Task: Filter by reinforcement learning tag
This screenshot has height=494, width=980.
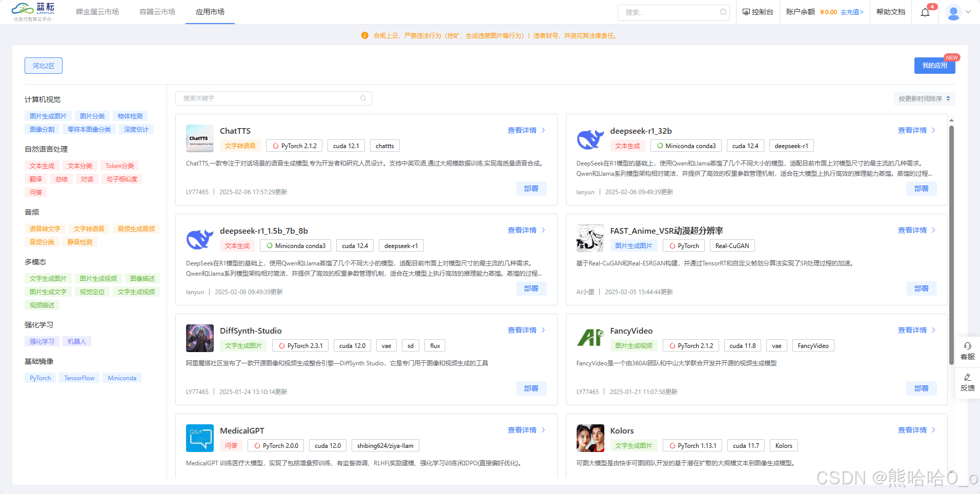Action: click(x=42, y=342)
